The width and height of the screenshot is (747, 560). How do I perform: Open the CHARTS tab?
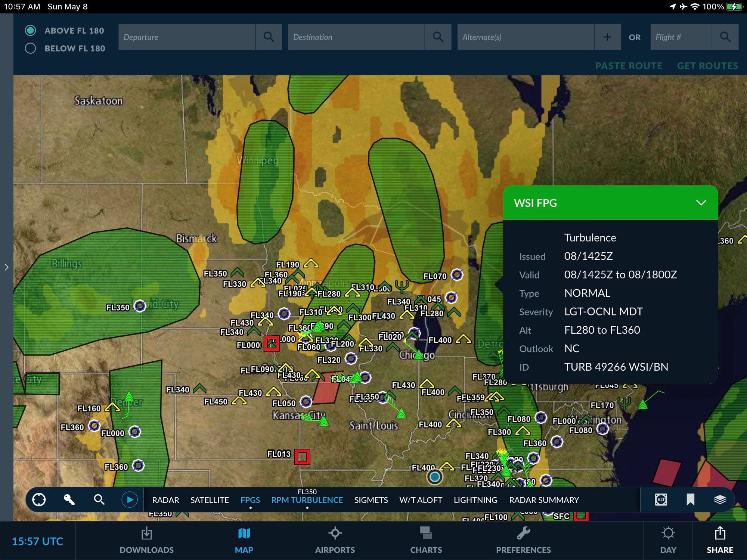(426, 540)
